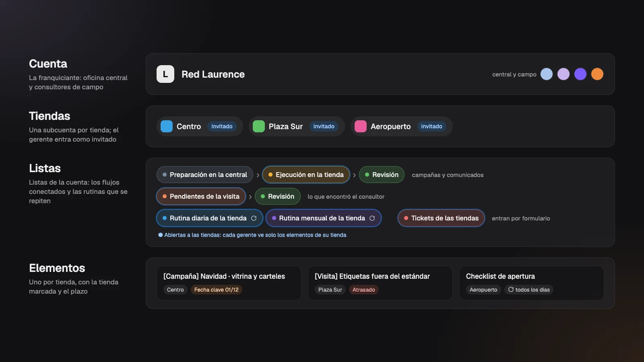Click the chevron after Preparación en la central
The width and height of the screenshot is (644, 362).
click(258, 175)
